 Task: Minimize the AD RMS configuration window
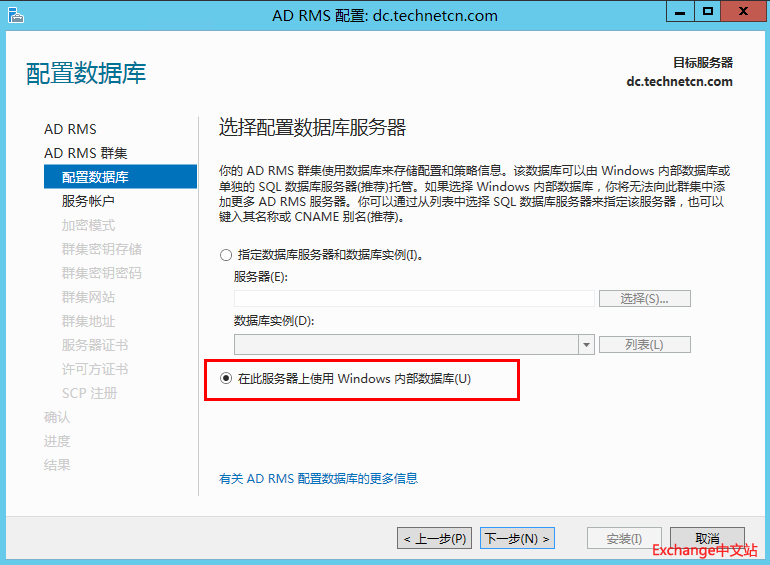click(684, 12)
